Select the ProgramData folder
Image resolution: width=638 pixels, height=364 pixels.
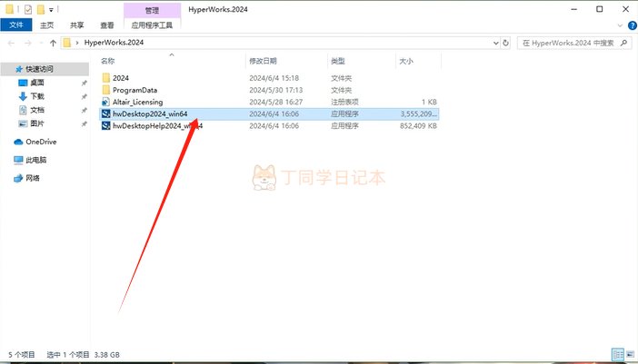(135, 90)
